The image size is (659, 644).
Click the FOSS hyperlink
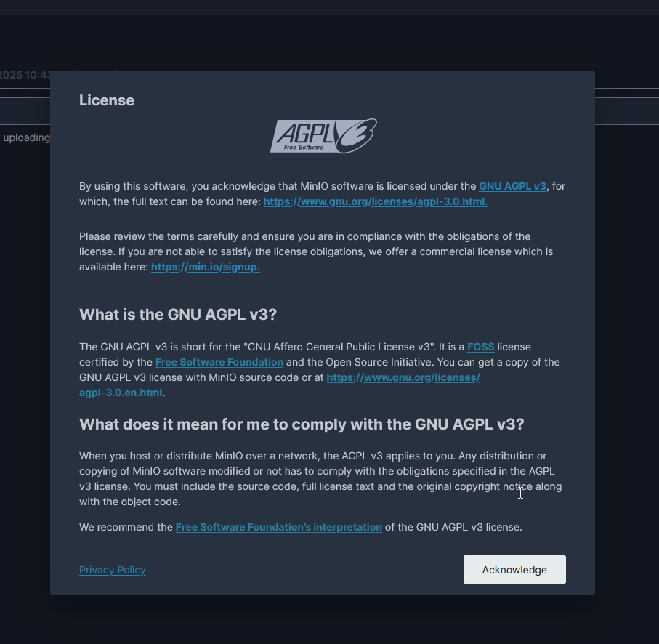(x=480, y=347)
